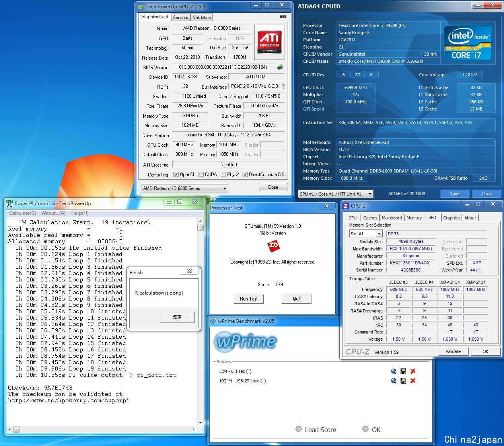Click the CPU-Z title bar app icon
This screenshot has width=504, height=446.
click(x=346, y=206)
